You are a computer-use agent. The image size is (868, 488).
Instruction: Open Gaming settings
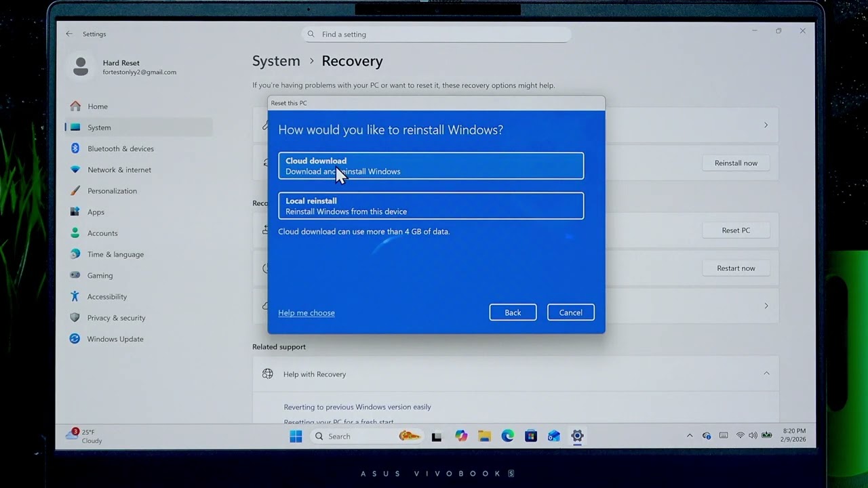(x=139, y=275)
